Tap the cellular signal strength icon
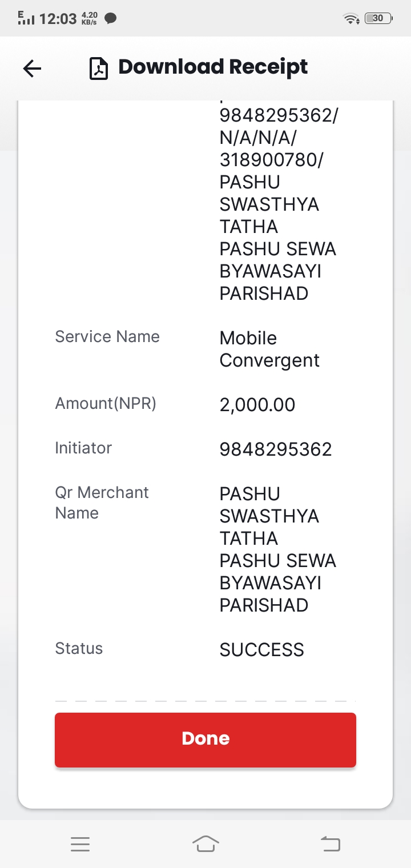The height and width of the screenshot is (868, 411). pos(26,18)
